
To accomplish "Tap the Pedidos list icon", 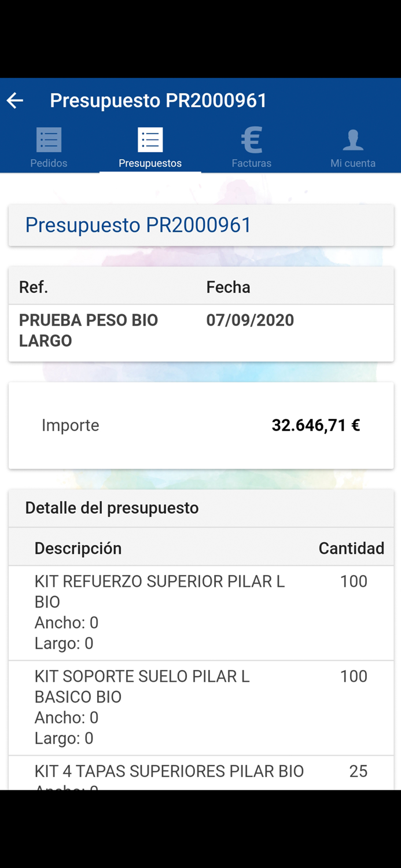I will tap(49, 139).
